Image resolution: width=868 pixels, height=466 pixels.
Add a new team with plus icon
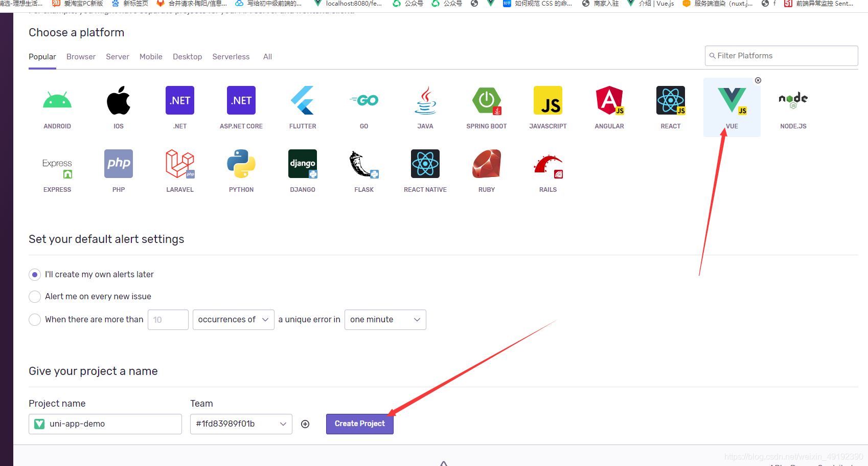[x=305, y=424]
